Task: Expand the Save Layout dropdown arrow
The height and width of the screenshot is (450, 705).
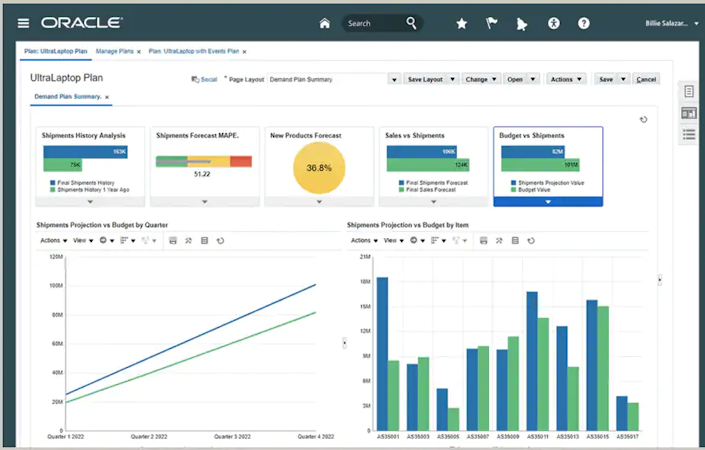Action: click(452, 79)
